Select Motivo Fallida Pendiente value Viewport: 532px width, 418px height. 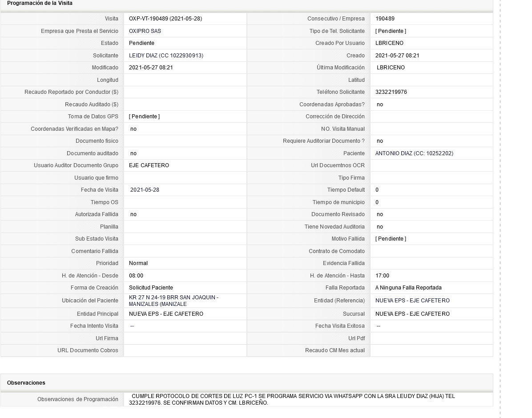click(391, 239)
